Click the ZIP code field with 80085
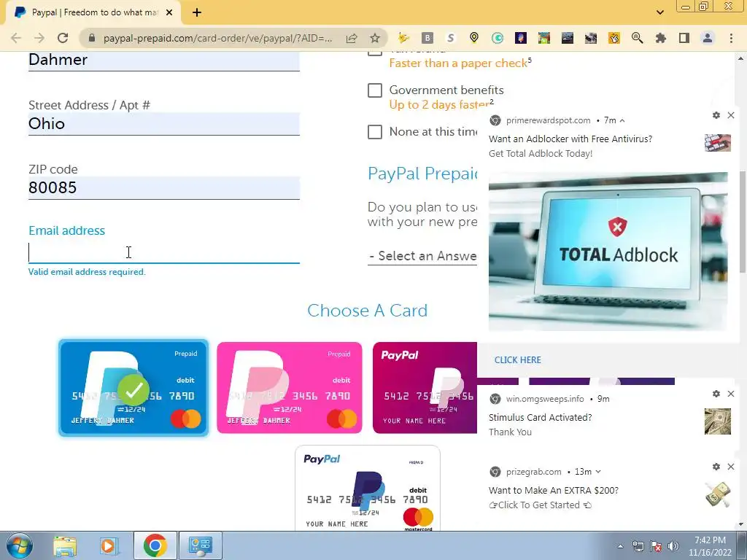The width and height of the screenshot is (747, 560). pyautogui.click(x=164, y=187)
